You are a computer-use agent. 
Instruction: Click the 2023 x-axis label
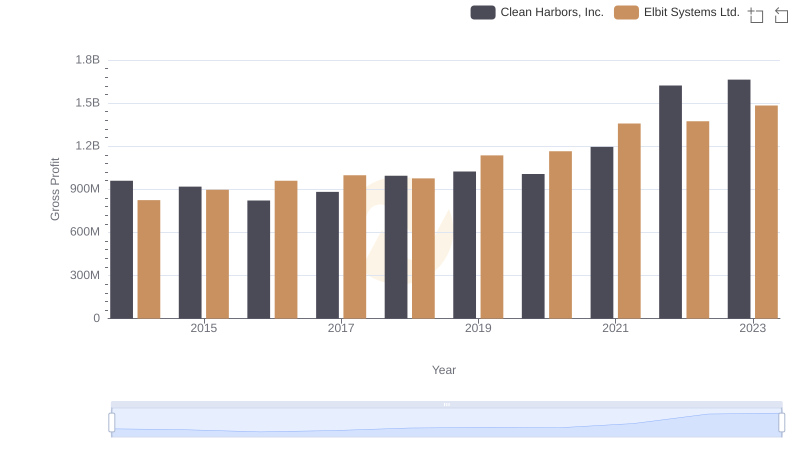[x=753, y=328]
